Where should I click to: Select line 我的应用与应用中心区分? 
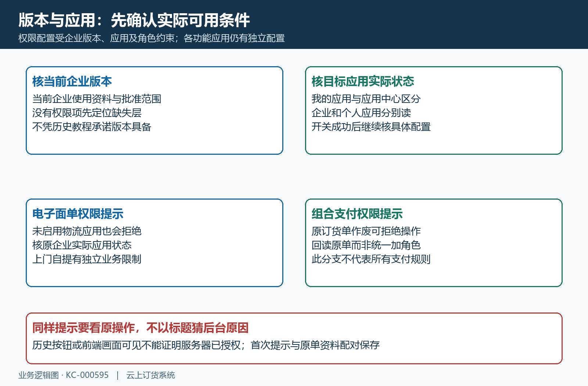(366, 99)
